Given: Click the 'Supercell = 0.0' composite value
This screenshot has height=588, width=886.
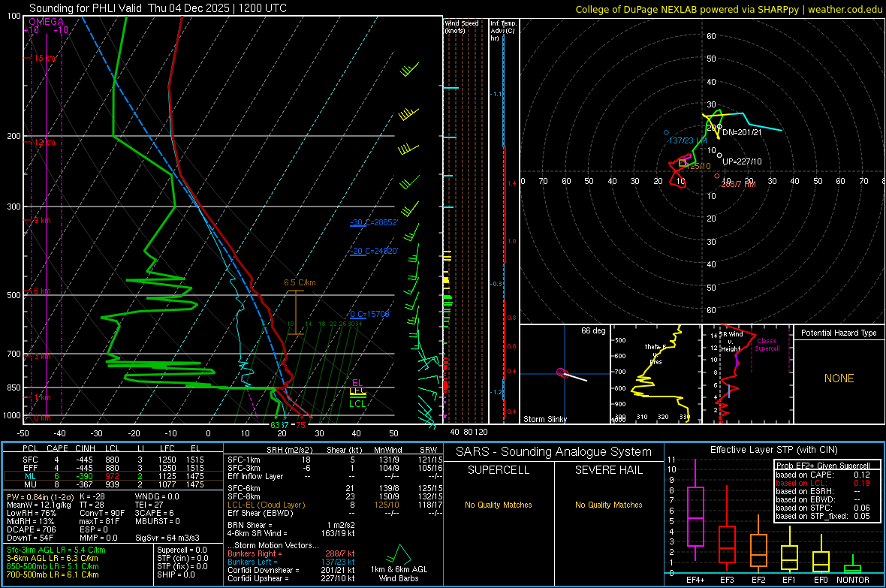Looking at the screenshot, I should pyautogui.click(x=182, y=550).
